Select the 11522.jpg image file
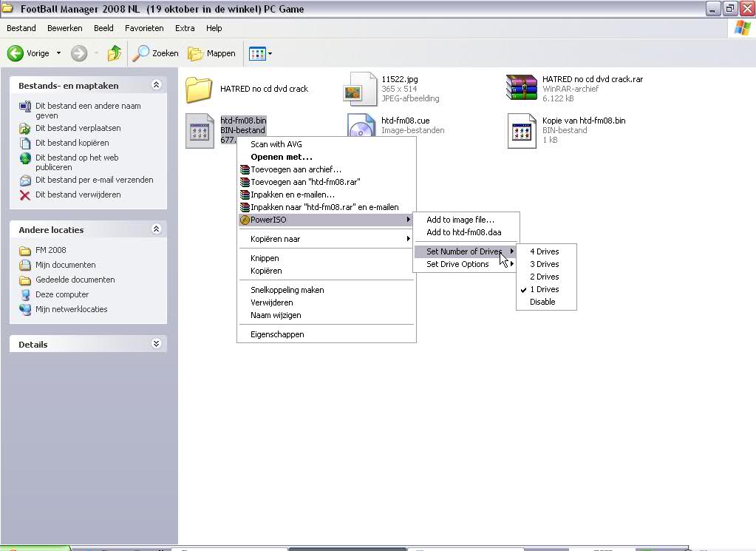The image size is (756, 551). tap(361, 89)
